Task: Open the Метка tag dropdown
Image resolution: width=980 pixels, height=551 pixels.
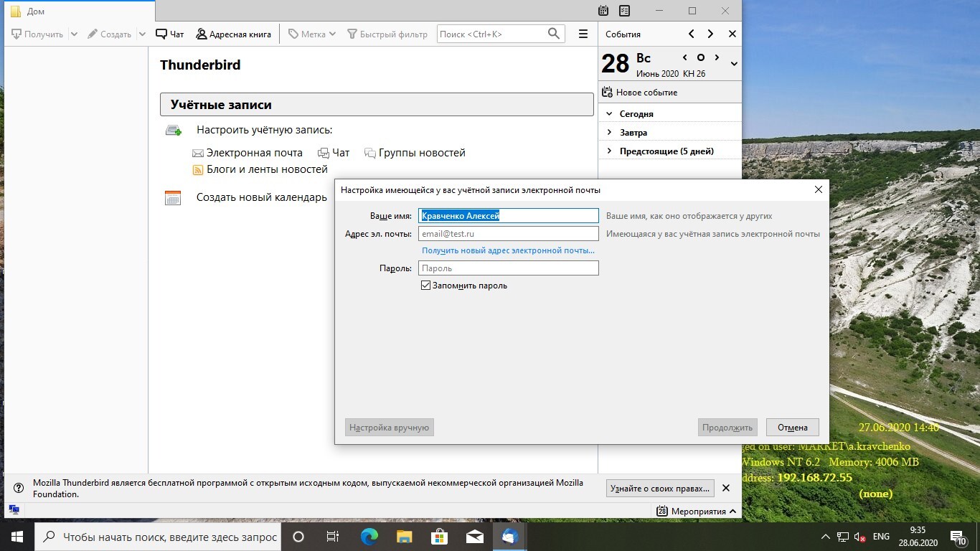Action: 312,34
